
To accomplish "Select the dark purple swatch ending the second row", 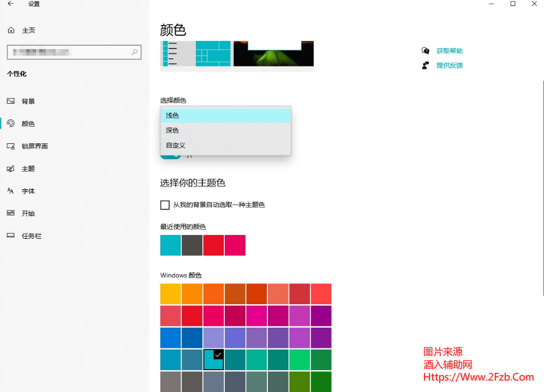I will coord(321,316).
